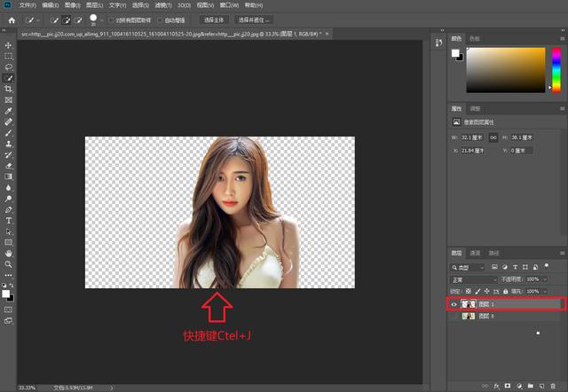This screenshot has height=392, width=568.
Task: Select the Type (T) tool
Action: [x=9, y=220]
